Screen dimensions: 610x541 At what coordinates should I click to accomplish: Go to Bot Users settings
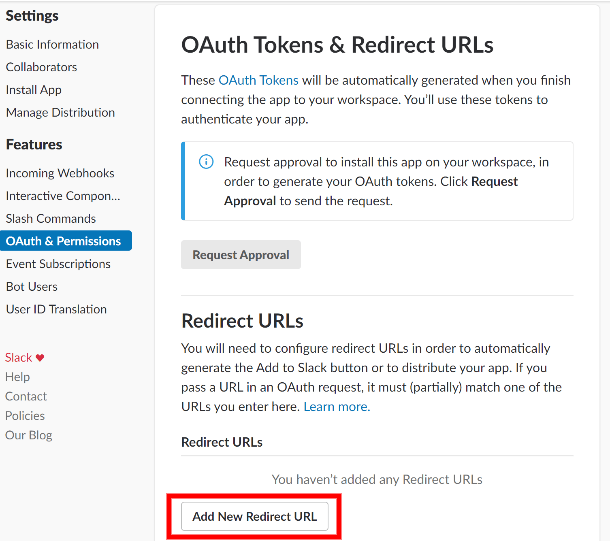point(32,287)
